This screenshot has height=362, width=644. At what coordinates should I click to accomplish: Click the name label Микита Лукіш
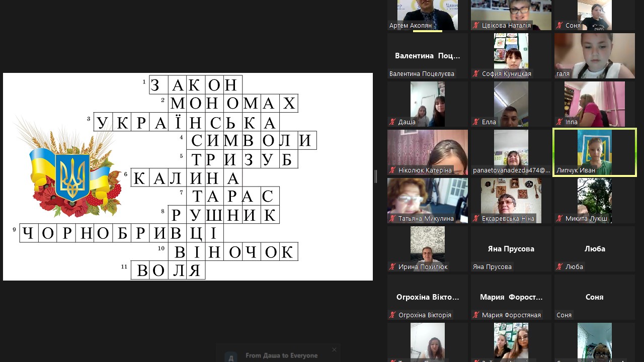click(x=586, y=218)
